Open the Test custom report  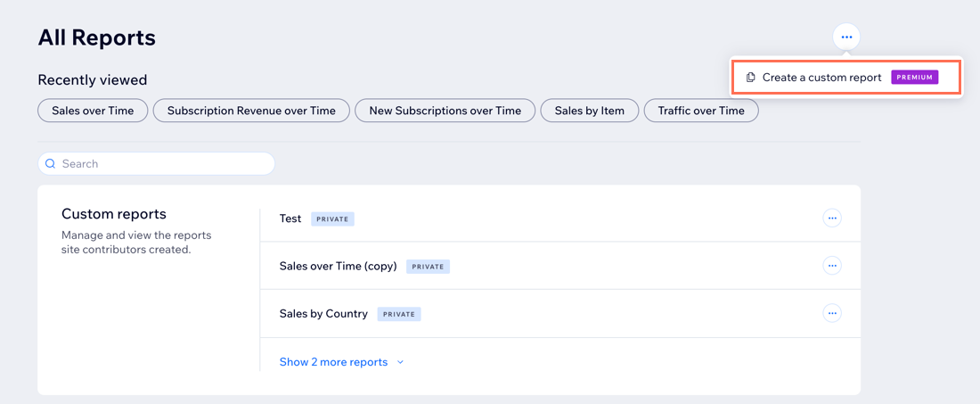click(x=290, y=218)
